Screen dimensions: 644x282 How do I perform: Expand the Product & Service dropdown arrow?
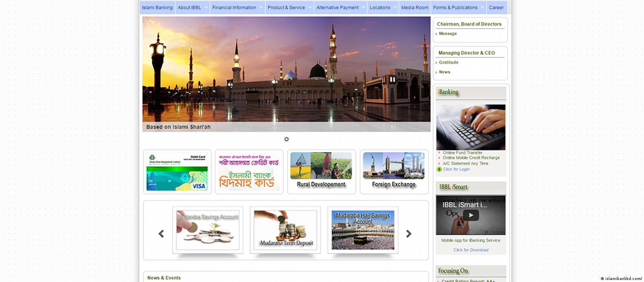coord(310,8)
